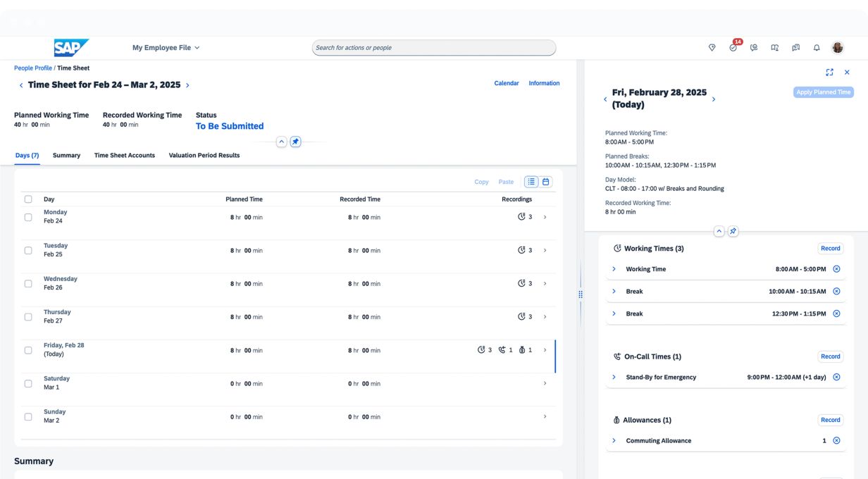This screenshot has width=868, height=479.
Task: Check the Thursday Feb 27 row checkbox
Action: point(28,317)
